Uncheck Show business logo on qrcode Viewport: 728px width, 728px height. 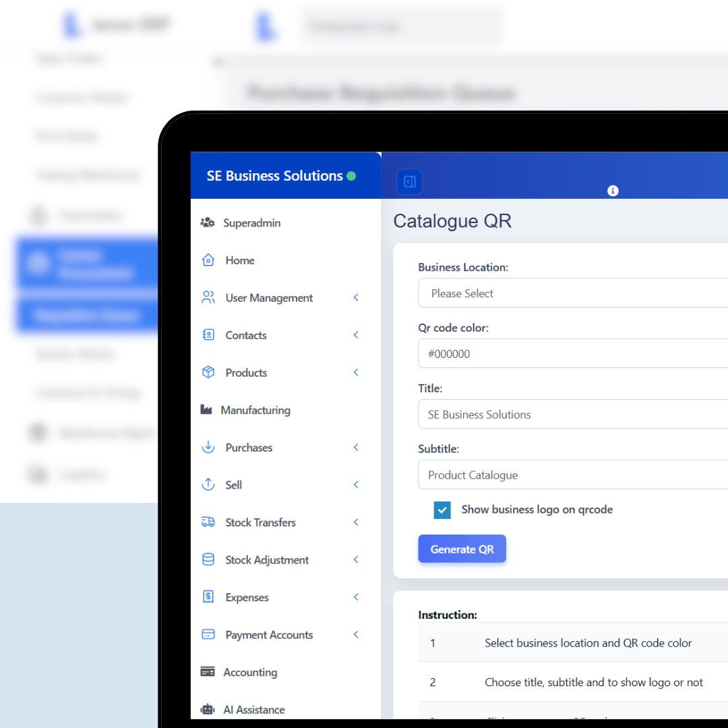click(442, 510)
